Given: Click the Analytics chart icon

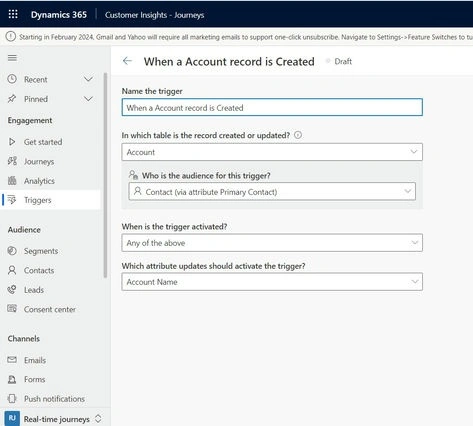Looking at the screenshot, I should click(12, 181).
